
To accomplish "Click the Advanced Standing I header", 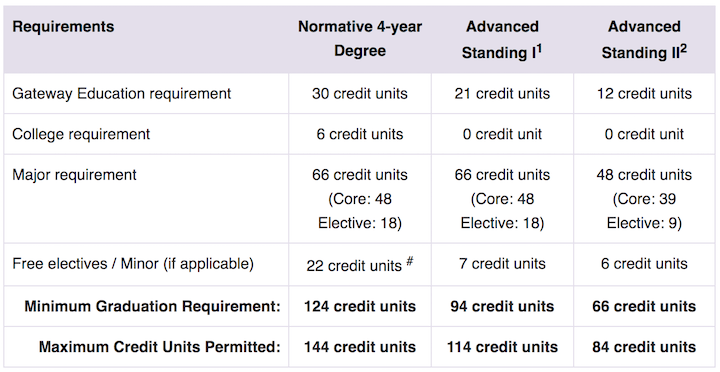I will click(x=502, y=39).
